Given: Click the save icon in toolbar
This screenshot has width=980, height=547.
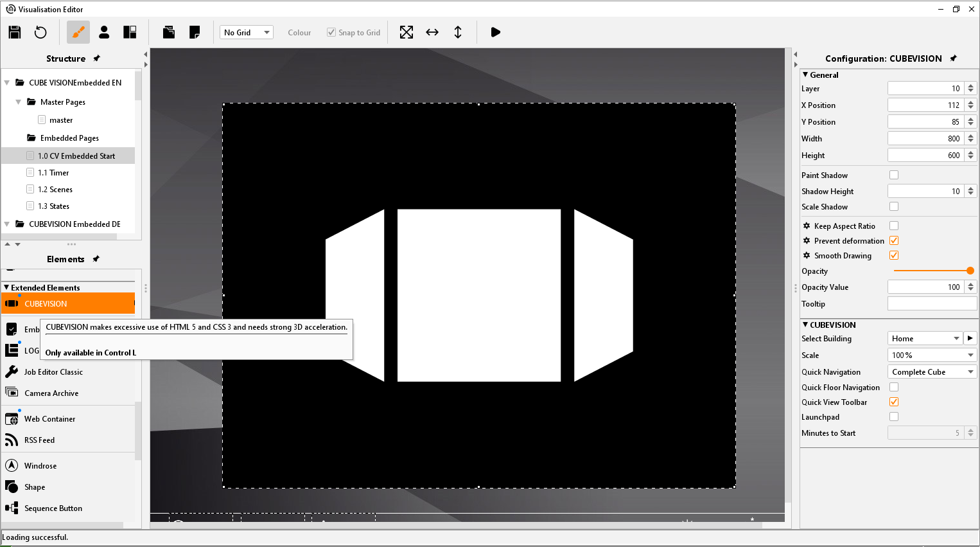Looking at the screenshot, I should [x=15, y=32].
